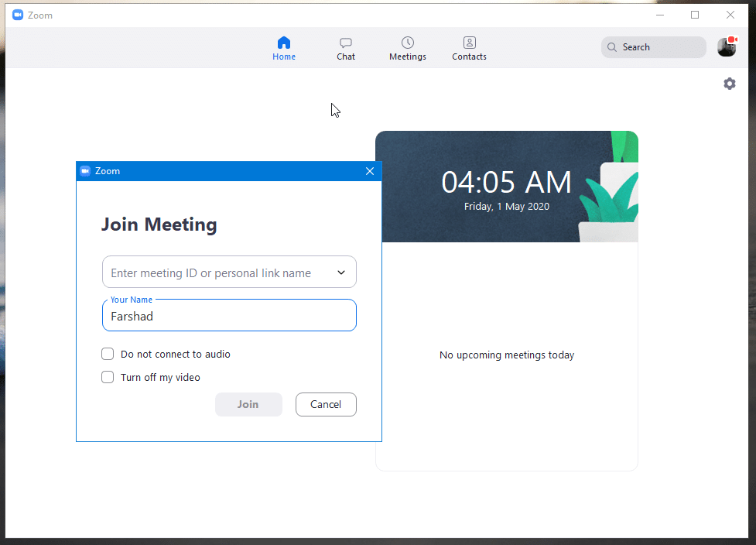Open the Chat section
The height and width of the screenshot is (545, 756).
pos(346,48)
